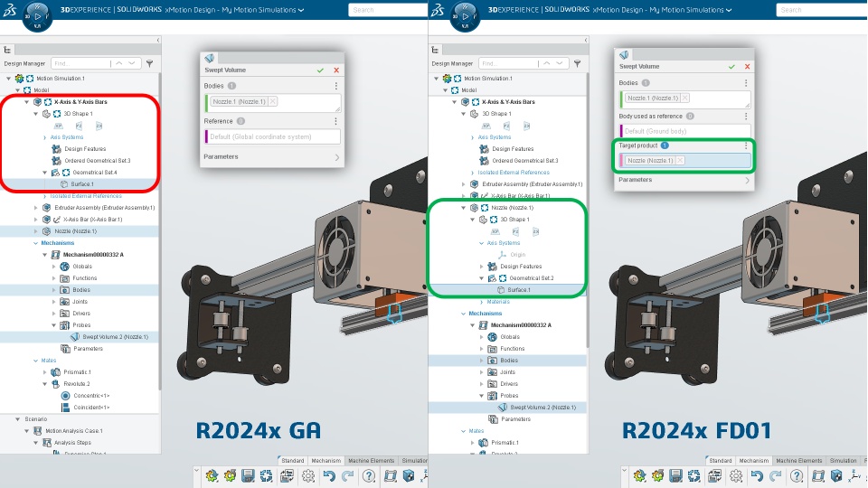The image size is (868, 488).
Task: Confirm right FD01 Swept Volume with green check
Action: [x=731, y=66]
